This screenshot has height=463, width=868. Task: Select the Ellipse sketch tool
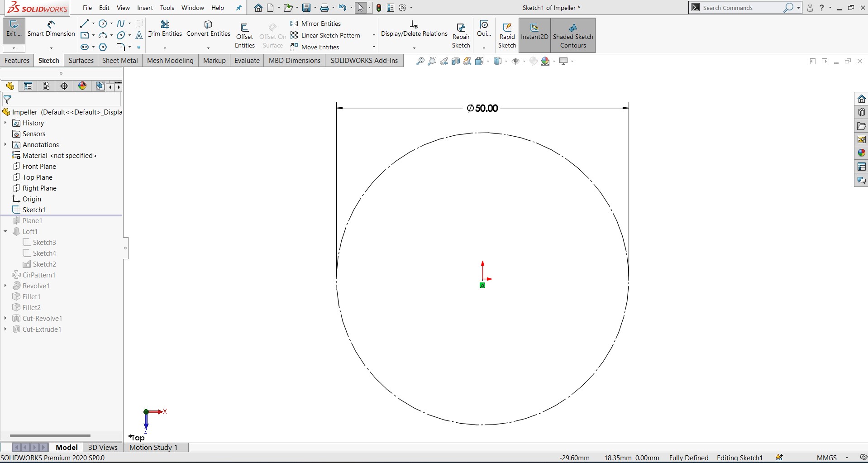coord(121,35)
